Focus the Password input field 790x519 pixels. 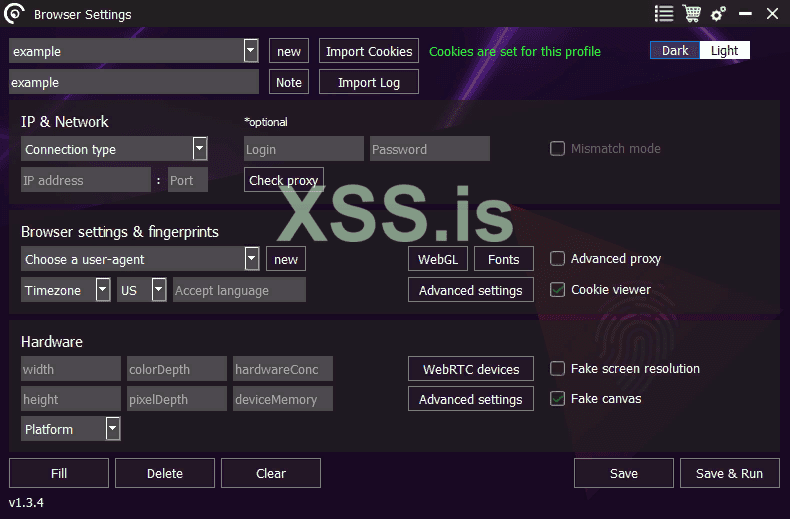[430, 149]
